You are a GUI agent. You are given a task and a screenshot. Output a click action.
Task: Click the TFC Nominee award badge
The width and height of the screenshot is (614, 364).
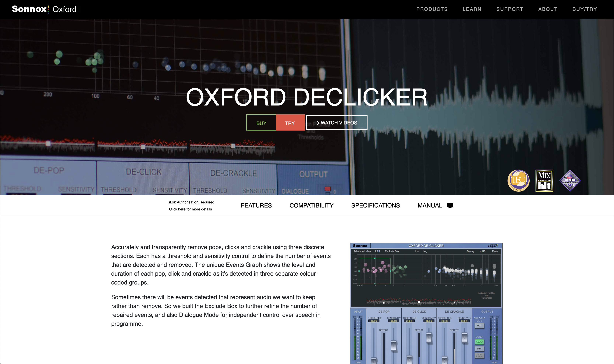point(518,181)
